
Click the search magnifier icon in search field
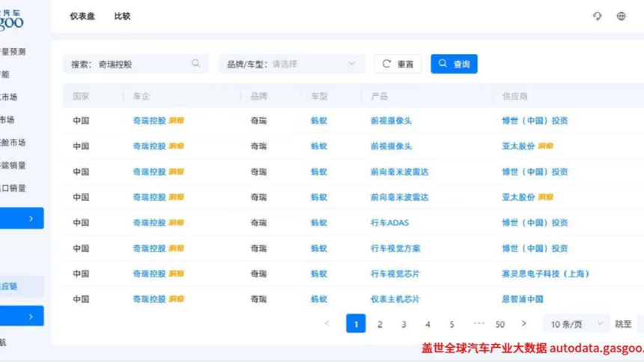(195, 63)
